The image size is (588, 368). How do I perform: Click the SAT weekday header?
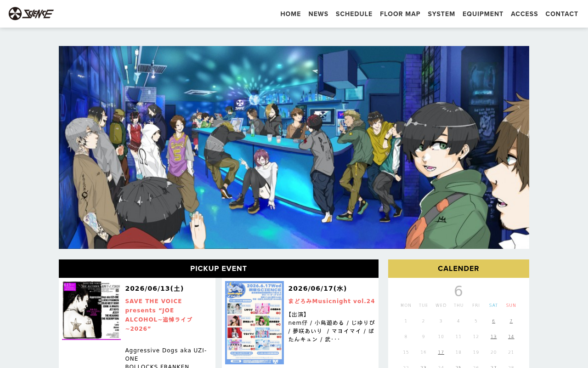[x=493, y=305]
